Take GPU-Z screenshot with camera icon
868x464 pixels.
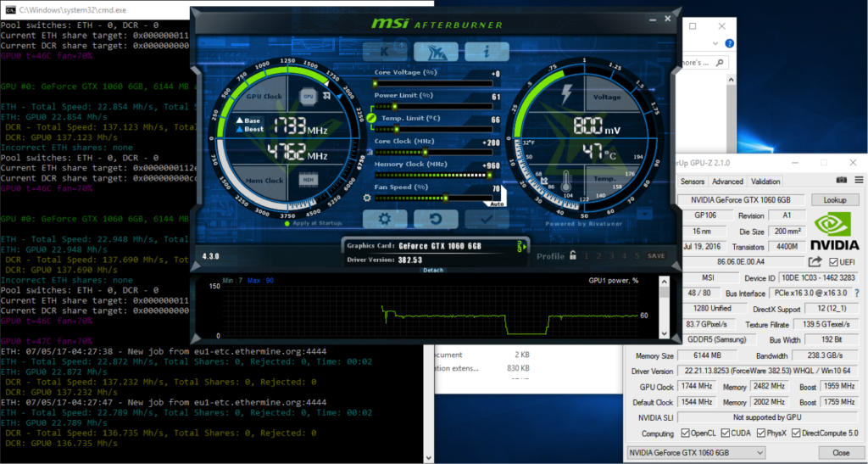tap(842, 180)
